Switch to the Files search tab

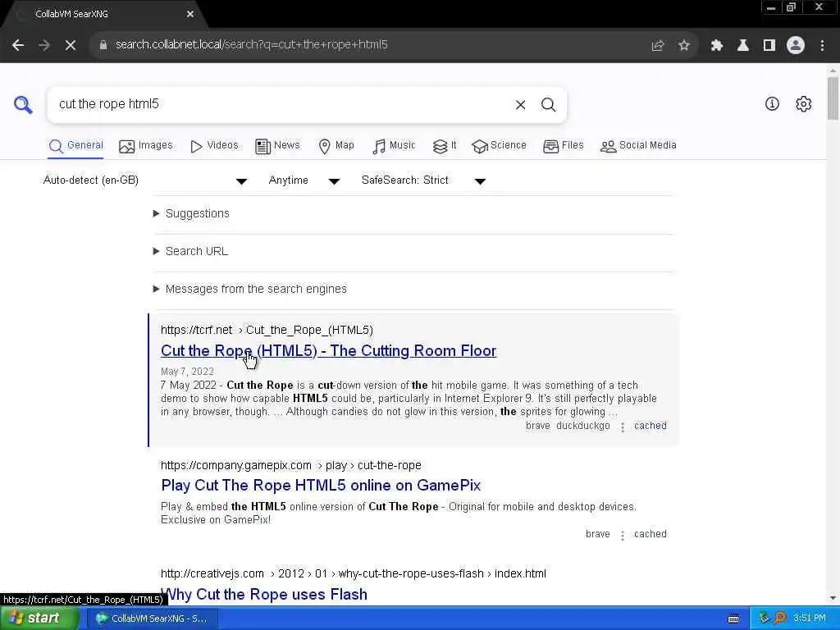coord(564,146)
